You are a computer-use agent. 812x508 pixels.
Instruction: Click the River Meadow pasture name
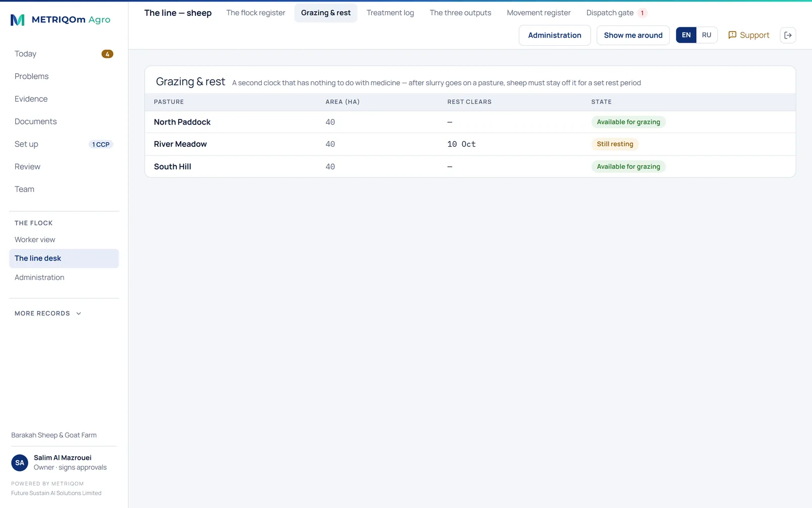click(x=180, y=144)
